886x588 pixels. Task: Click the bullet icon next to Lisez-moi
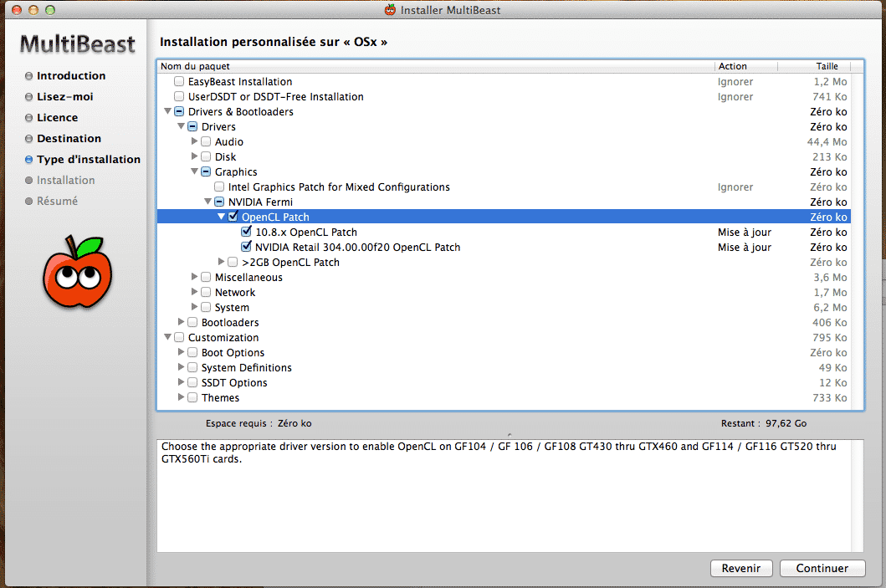click(x=29, y=97)
